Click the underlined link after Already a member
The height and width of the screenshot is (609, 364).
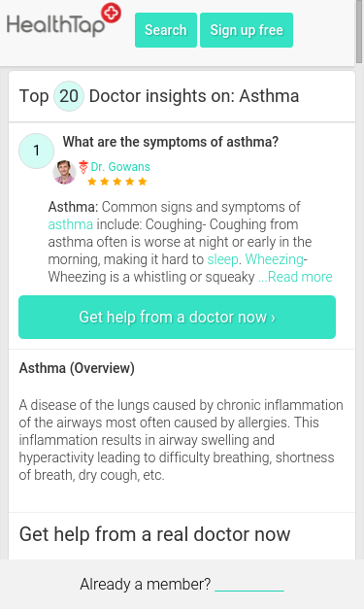point(249,585)
